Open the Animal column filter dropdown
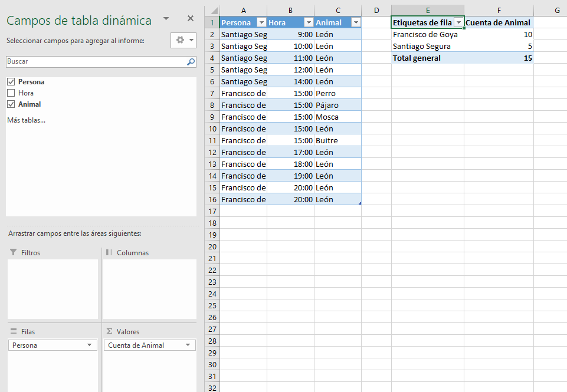 click(x=356, y=23)
